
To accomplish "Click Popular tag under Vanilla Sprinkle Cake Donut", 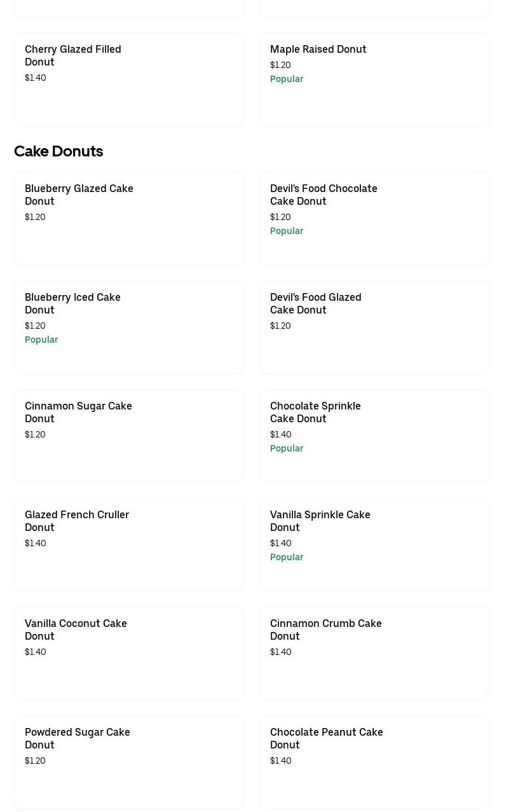I will pos(287,557).
